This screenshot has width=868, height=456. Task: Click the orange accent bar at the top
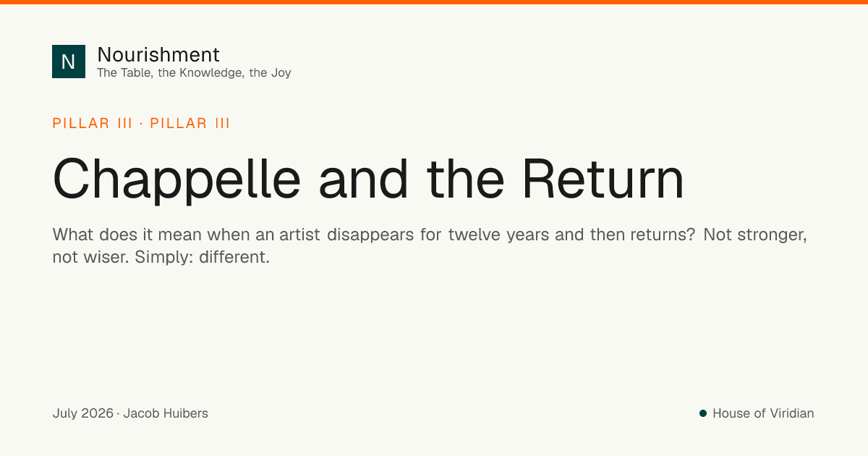(434, 2)
